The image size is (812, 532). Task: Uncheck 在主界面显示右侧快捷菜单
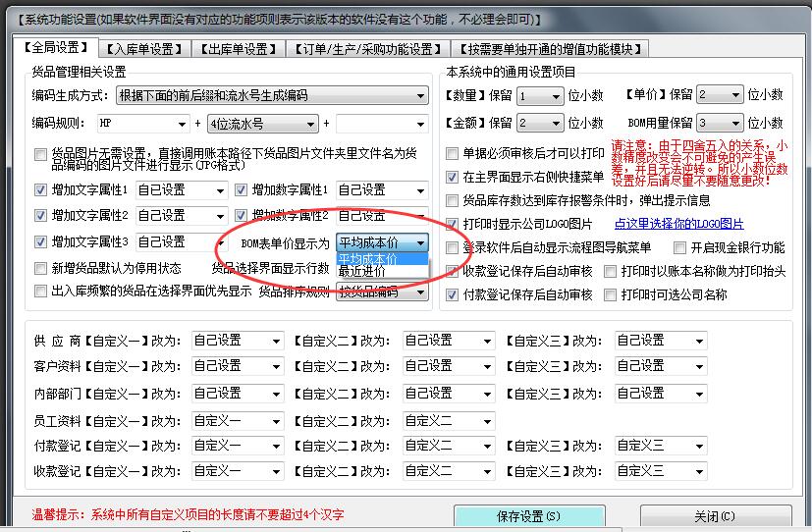click(x=453, y=178)
